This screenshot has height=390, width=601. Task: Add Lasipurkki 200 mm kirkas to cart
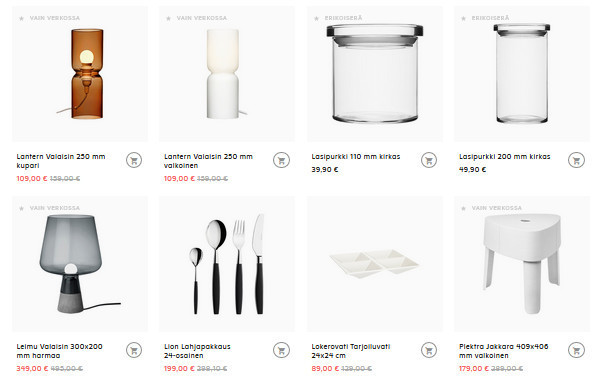tap(576, 160)
